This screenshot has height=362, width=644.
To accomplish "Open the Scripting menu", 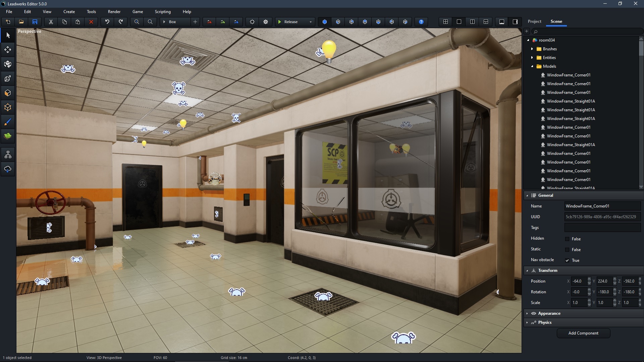I will [163, 12].
